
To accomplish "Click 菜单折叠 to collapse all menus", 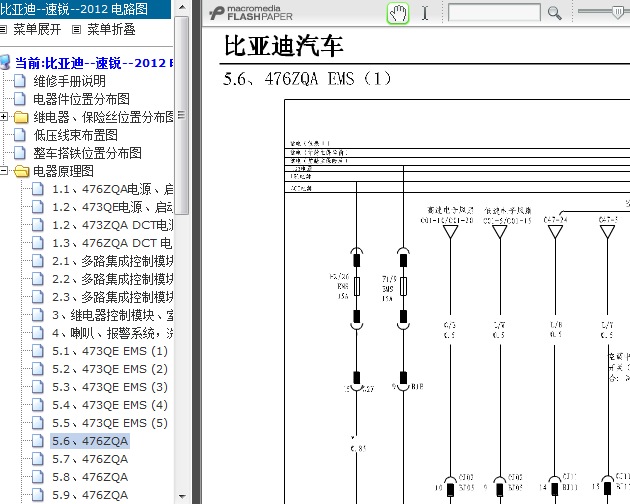I will 111,29.
